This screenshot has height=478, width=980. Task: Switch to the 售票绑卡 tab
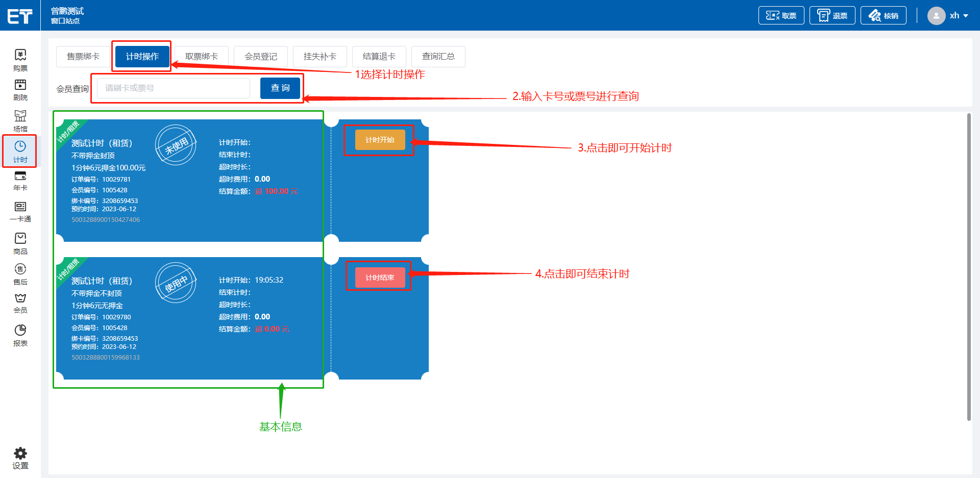tap(83, 57)
